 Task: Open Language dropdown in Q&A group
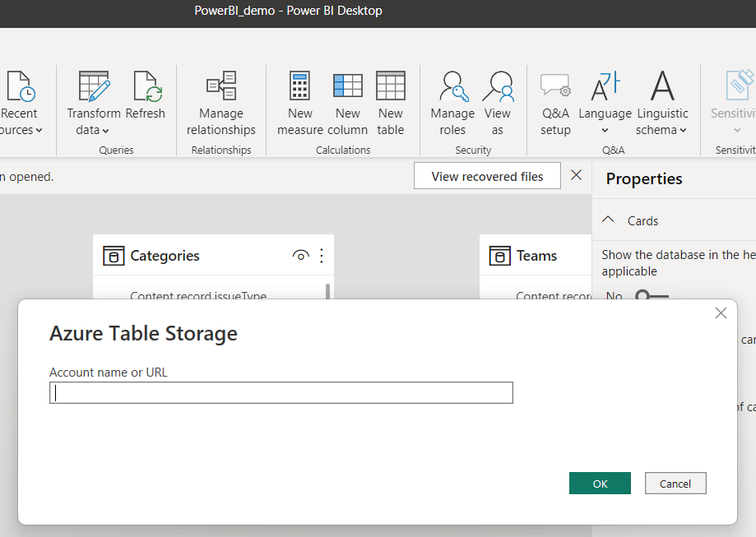pos(605,103)
